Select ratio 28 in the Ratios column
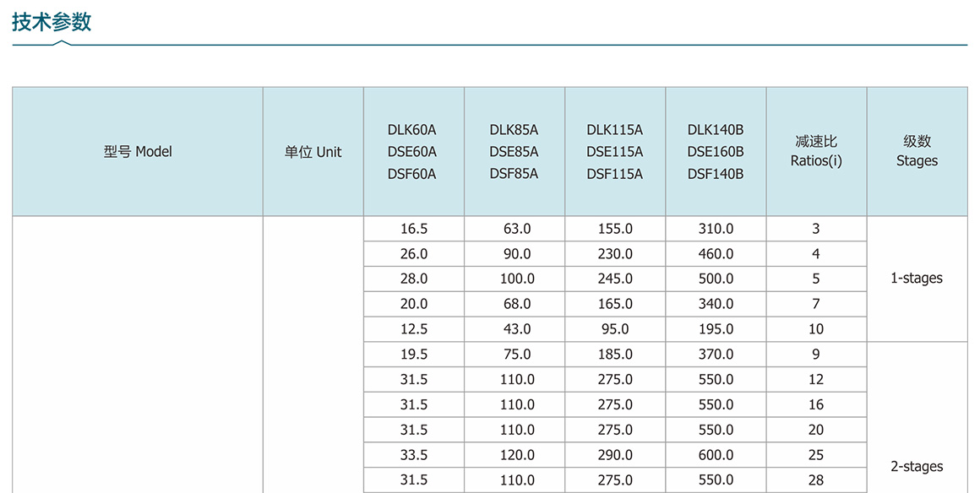 pyautogui.click(x=816, y=480)
